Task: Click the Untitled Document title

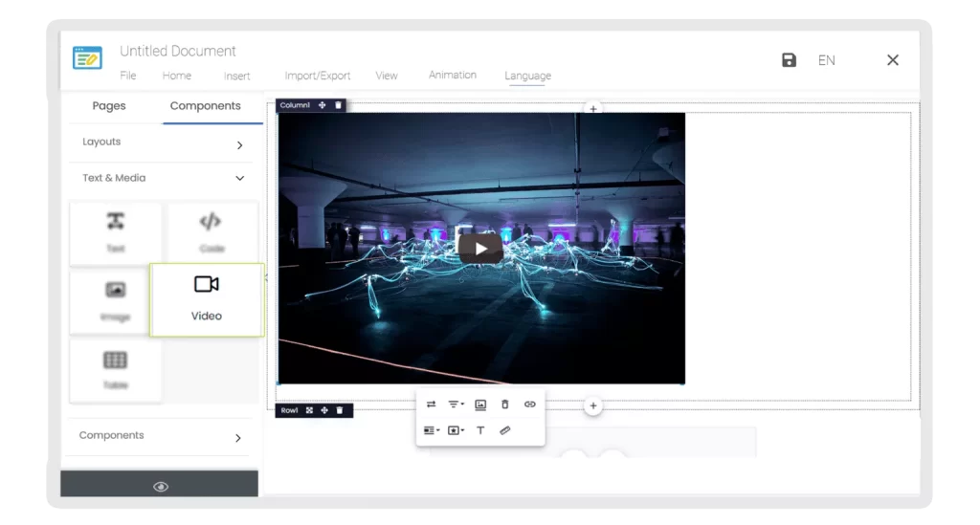Action: coord(177,52)
